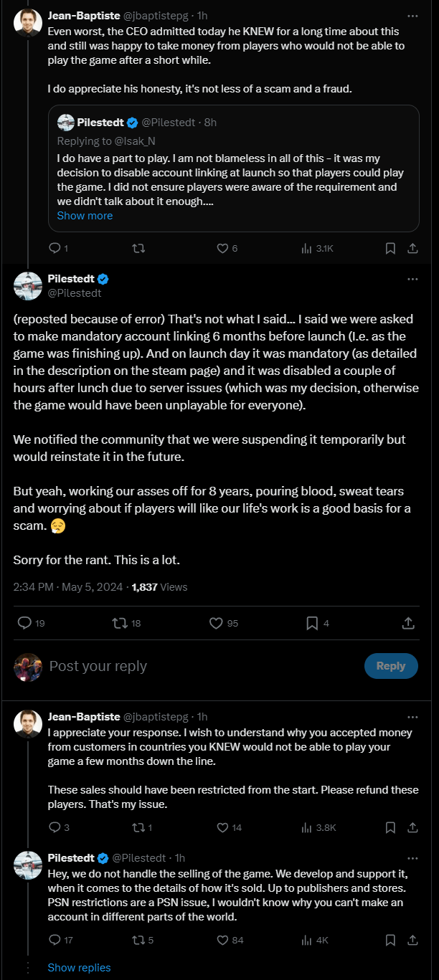439x980 pixels.
Task: Like Jean-Baptiste's top tweet with 6 likes
Action: click(222, 248)
